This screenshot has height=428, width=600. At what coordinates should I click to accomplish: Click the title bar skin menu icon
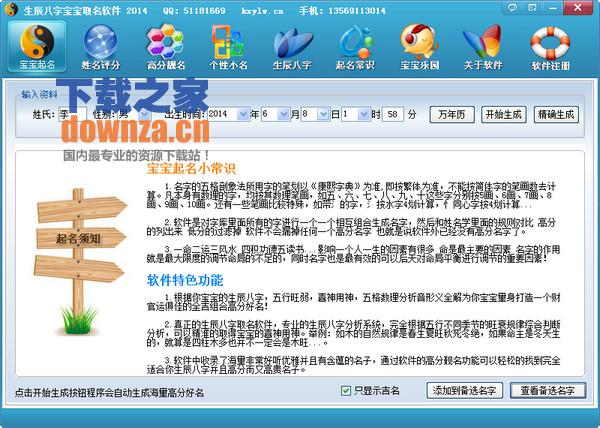tap(532, 8)
